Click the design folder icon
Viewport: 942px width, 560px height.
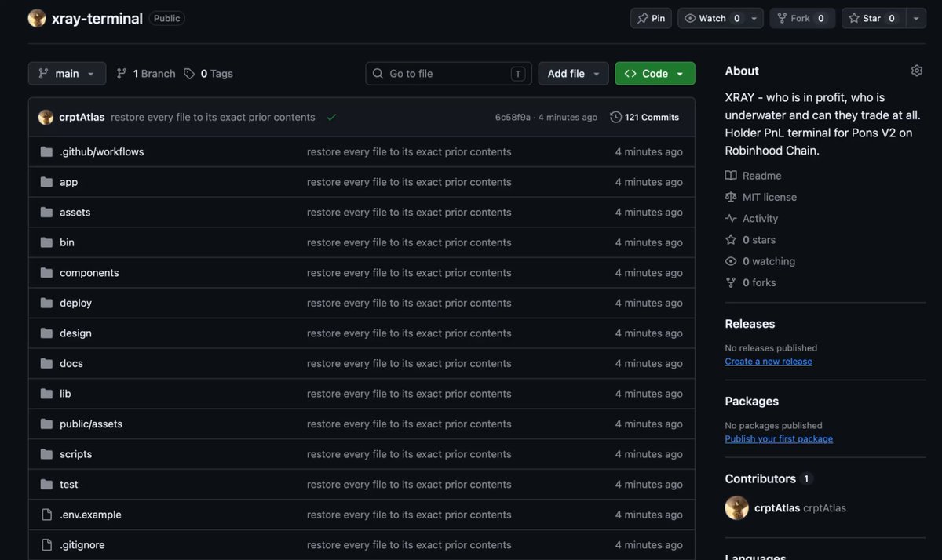tap(46, 333)
